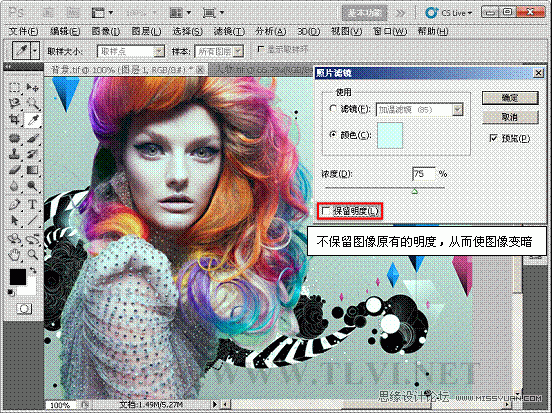Uncheck the 预览(P) preview checkbox

(494, 138)
